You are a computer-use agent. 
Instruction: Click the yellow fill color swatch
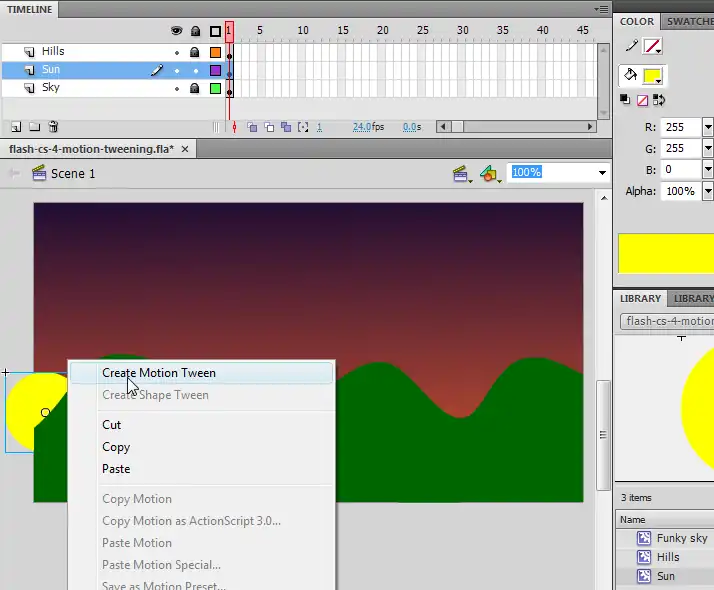652,76
